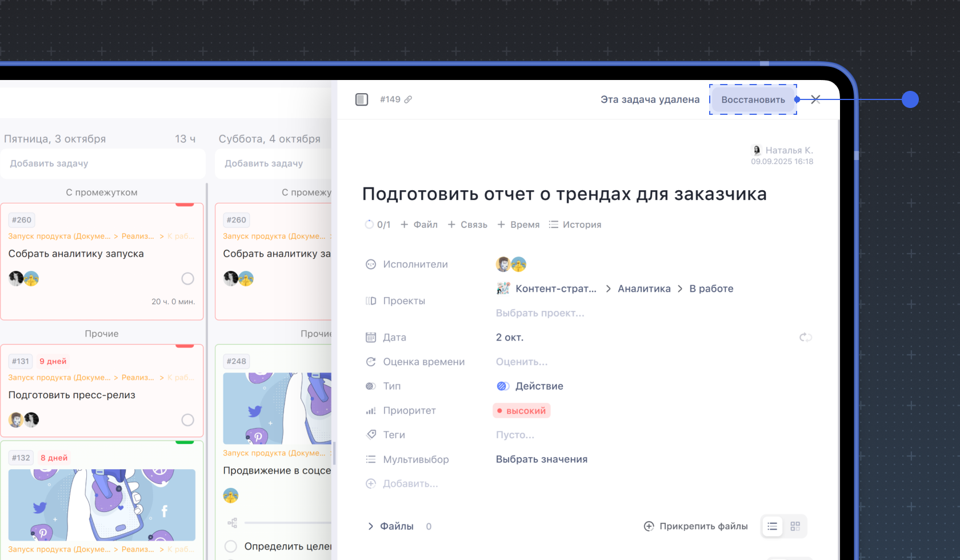This screenshot has width=960, height=560.
Task: Click the Контент-страт project icon
Action: (503, 289)
